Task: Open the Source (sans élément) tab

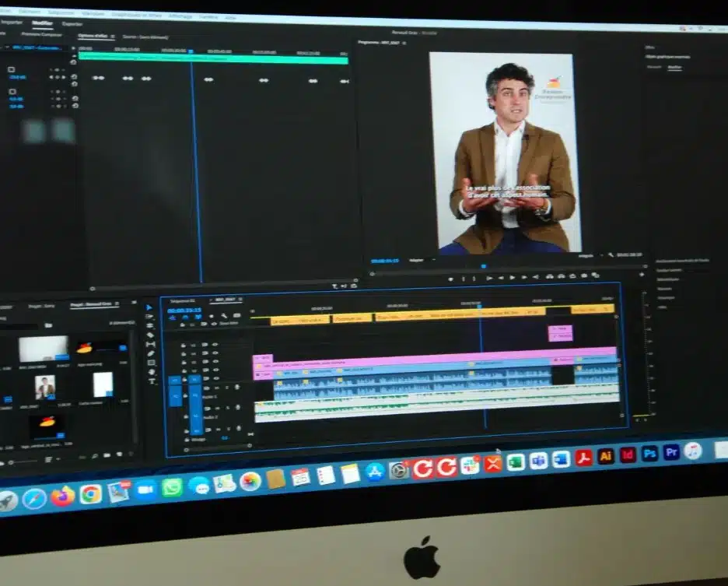Action: click(145, 37)
